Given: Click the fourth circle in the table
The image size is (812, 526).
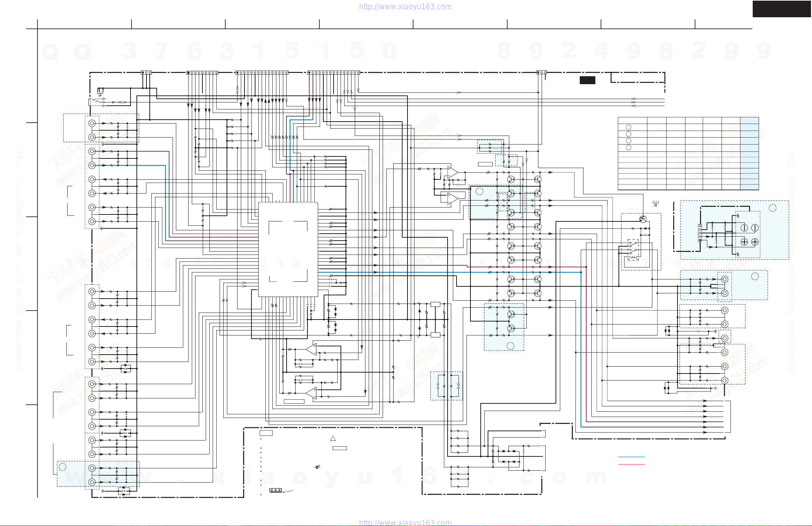Looking at the screenshot, I should pos(628,147).
